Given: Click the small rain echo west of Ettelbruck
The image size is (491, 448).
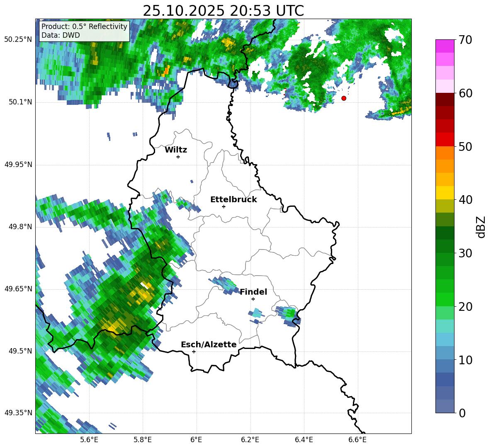Looking at the screenshot, I should tap(188, 205).
